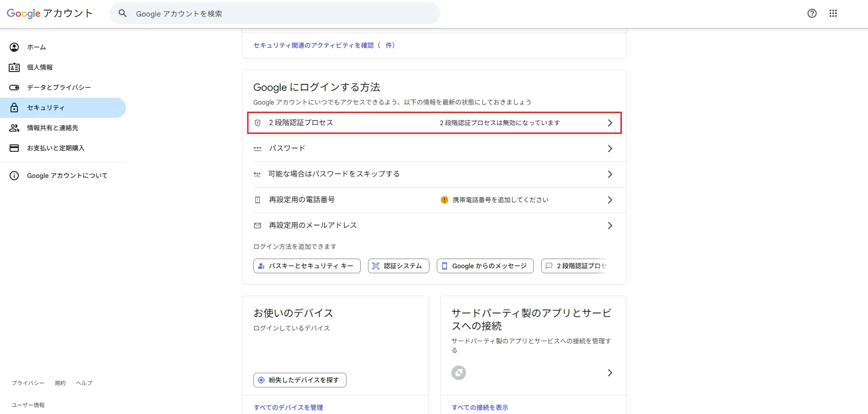Click the 可能な場合はパスワードをスキップする label
Image resolution: width=868 pixels, height=414 pixels.
coord(334,174)
